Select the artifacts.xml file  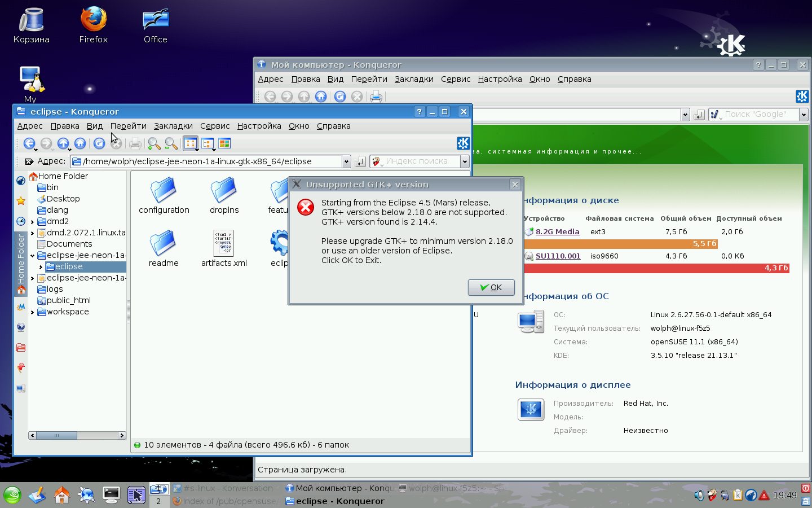(224, 248)
